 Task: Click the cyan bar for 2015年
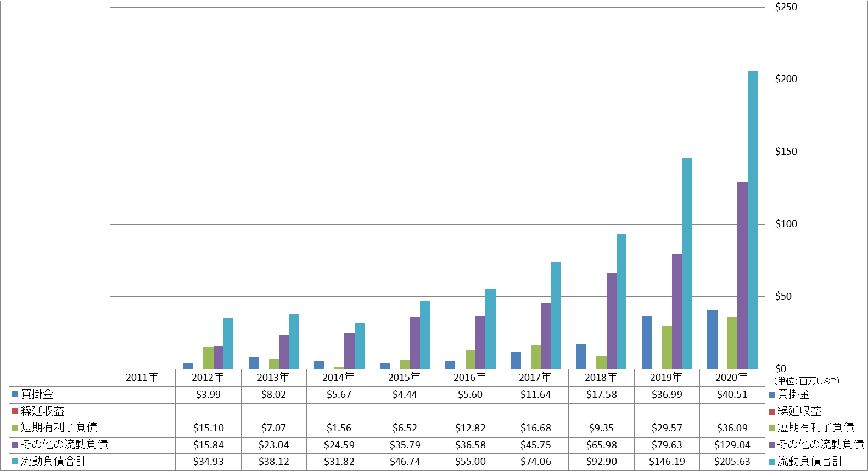coord(425,335)
